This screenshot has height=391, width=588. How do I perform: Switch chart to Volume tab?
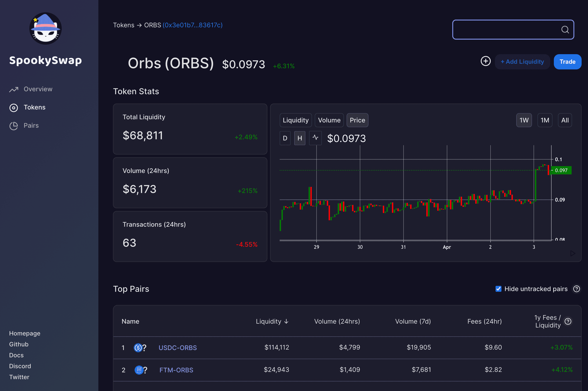point(329,120)
